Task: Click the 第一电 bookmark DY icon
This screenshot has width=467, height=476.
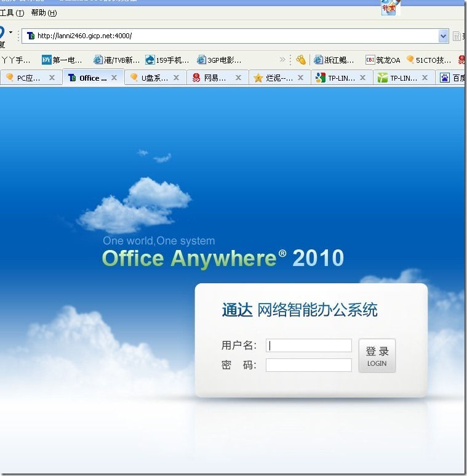Action: (x=46, y=60)
